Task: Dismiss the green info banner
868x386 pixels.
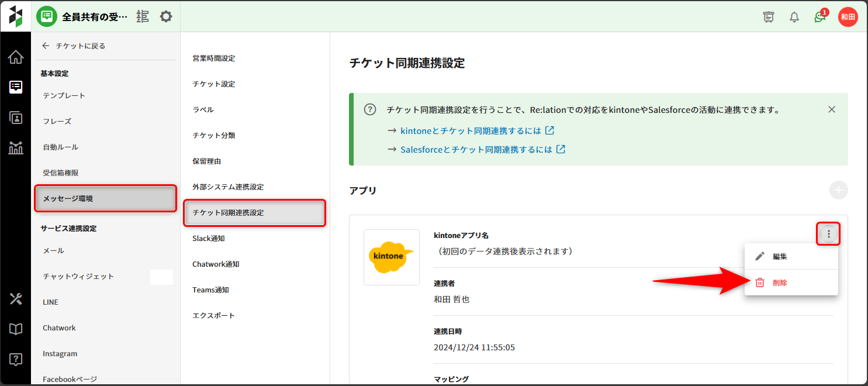Action: point(831,109)
